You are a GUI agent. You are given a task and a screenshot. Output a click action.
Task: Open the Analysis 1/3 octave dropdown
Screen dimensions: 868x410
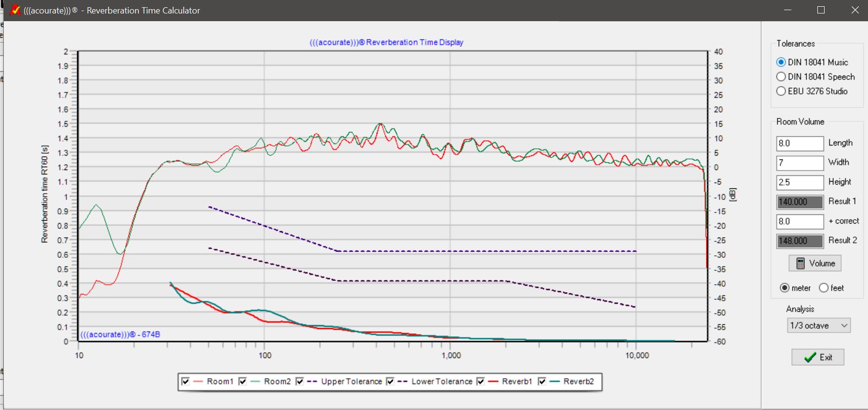[819, 325]
